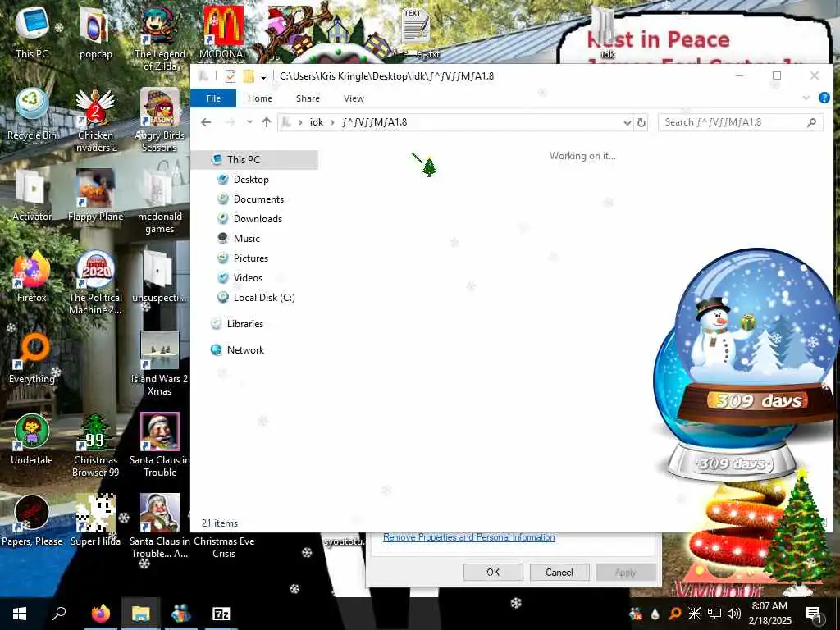Switch to the Home ribbon tab
The height and width of the screenshot is (630, 840).
(x=260, y=98)
